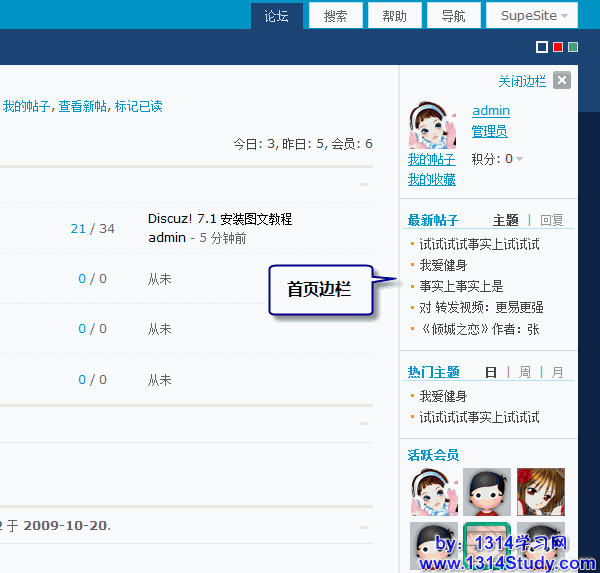Show hot topics for 月 (month)
600x573 pixels.
click(x=557, y=372)
